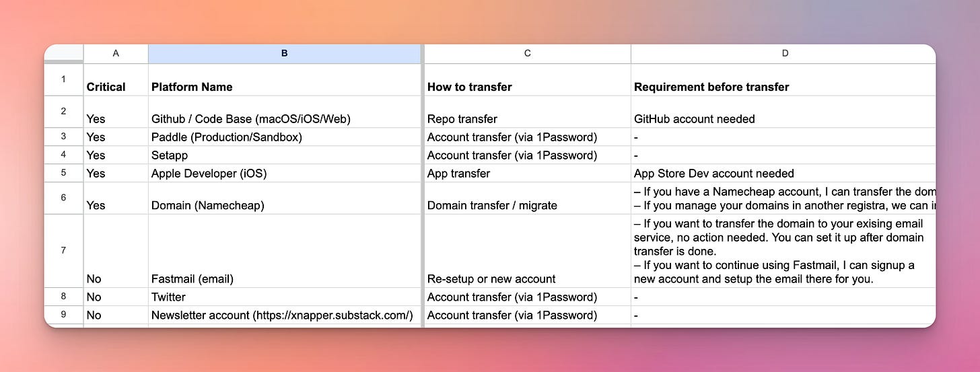The image size is (980, 372).
Task: Click 'Yes' in Apple Developer row
Action: (x=116, y=173)
